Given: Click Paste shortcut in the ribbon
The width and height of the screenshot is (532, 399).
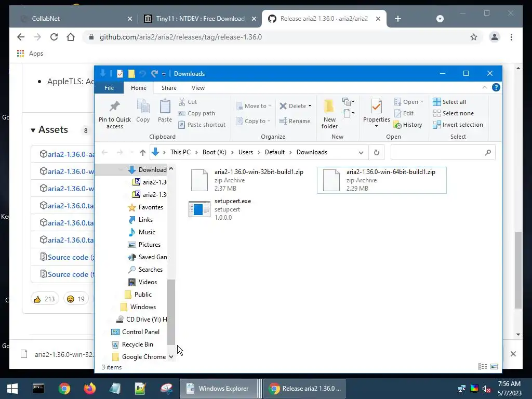Looking at the screenshot, I should (x=202, y=125).
